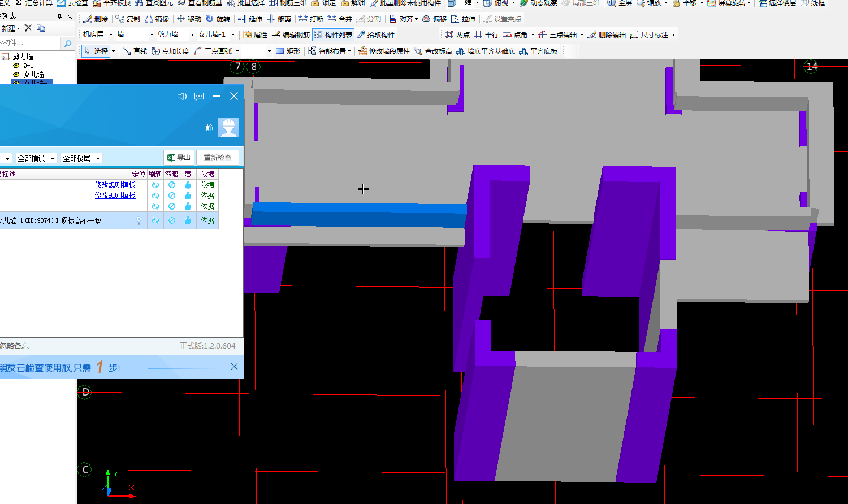Select 点加长度 point-plus-length tool
The height and width of the screenshot is (504, 848).
coord(171,51)
